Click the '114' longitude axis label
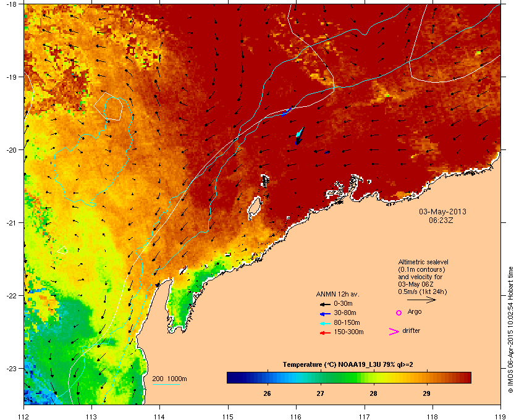The image size is (519, 420). (x=160, y=416)
